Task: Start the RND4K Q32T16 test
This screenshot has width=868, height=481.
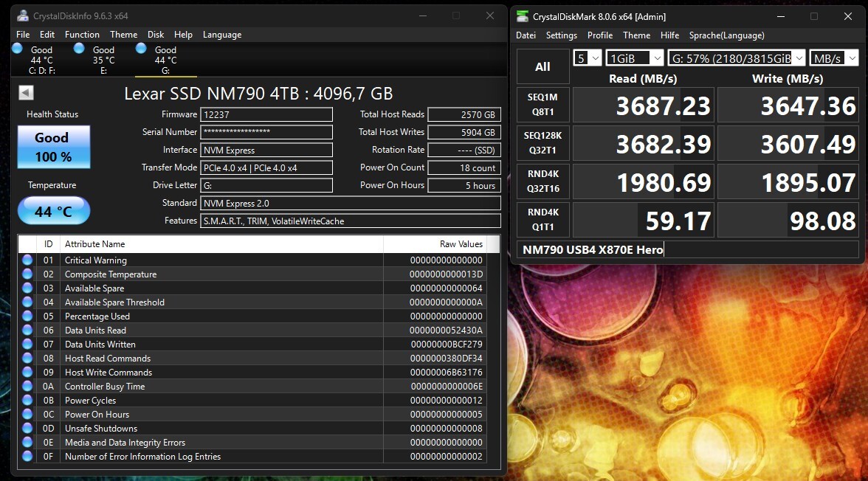Action: tap(542, 181)
